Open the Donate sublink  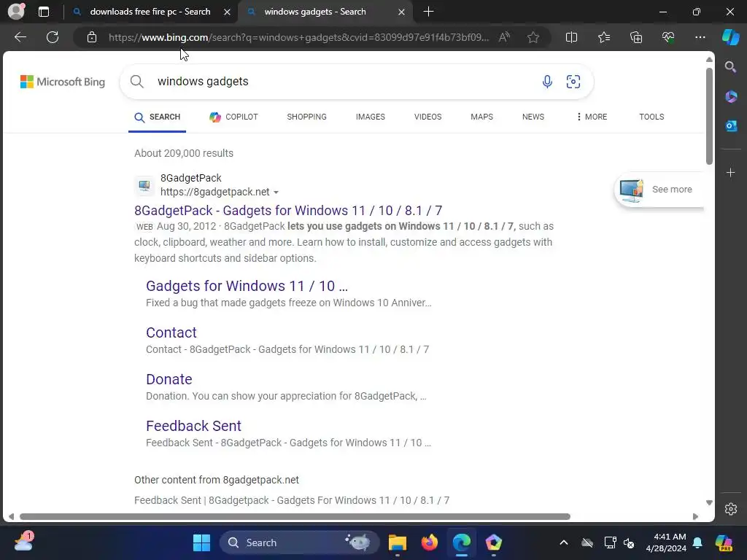click(169, 379)
